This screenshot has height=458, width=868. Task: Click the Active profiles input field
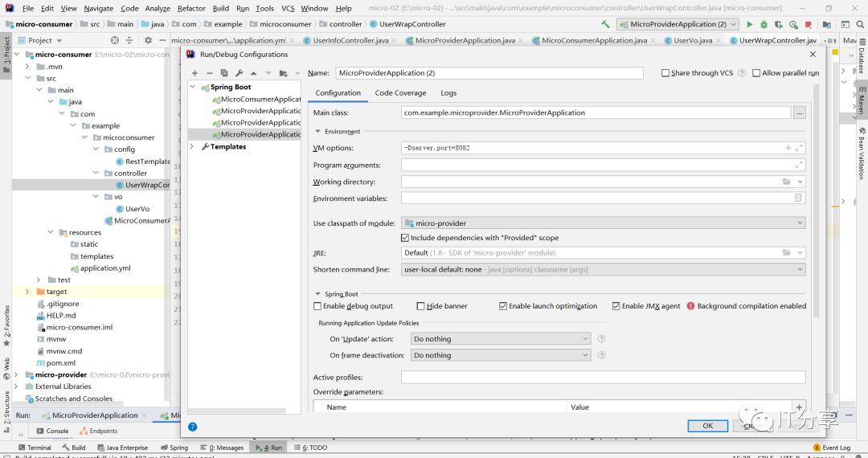coord(603,377)
